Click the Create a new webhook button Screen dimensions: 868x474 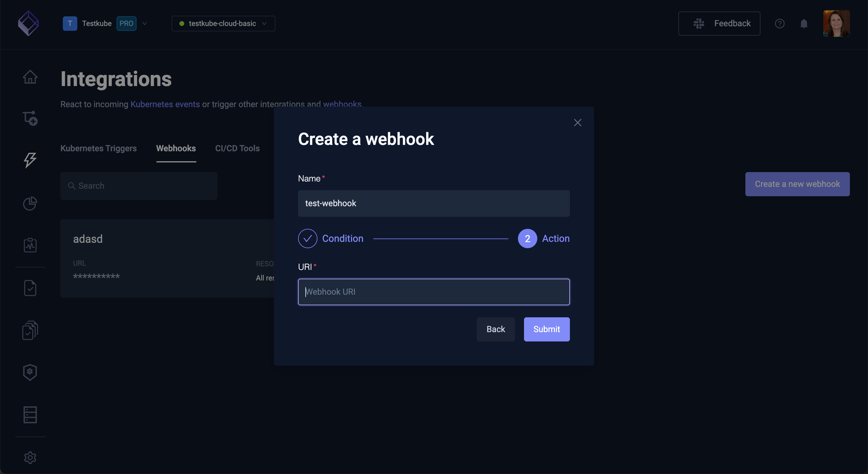coord(797,184)
